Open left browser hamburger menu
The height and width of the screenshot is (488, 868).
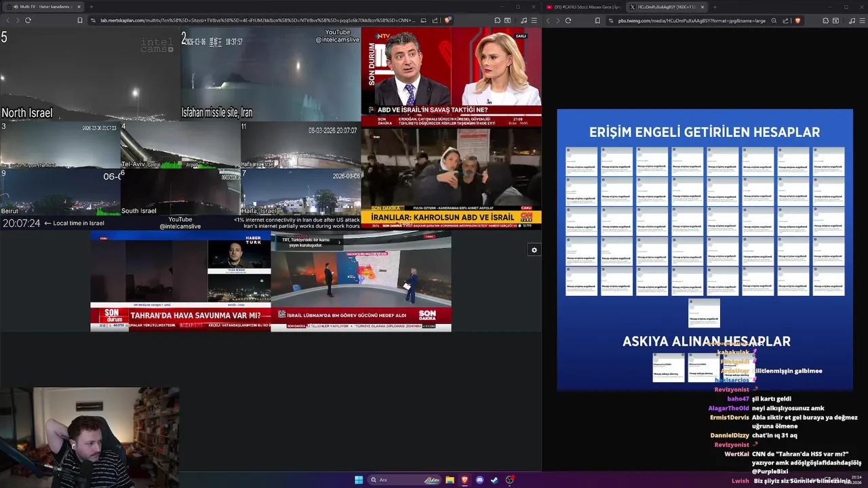tap(534, 20)
